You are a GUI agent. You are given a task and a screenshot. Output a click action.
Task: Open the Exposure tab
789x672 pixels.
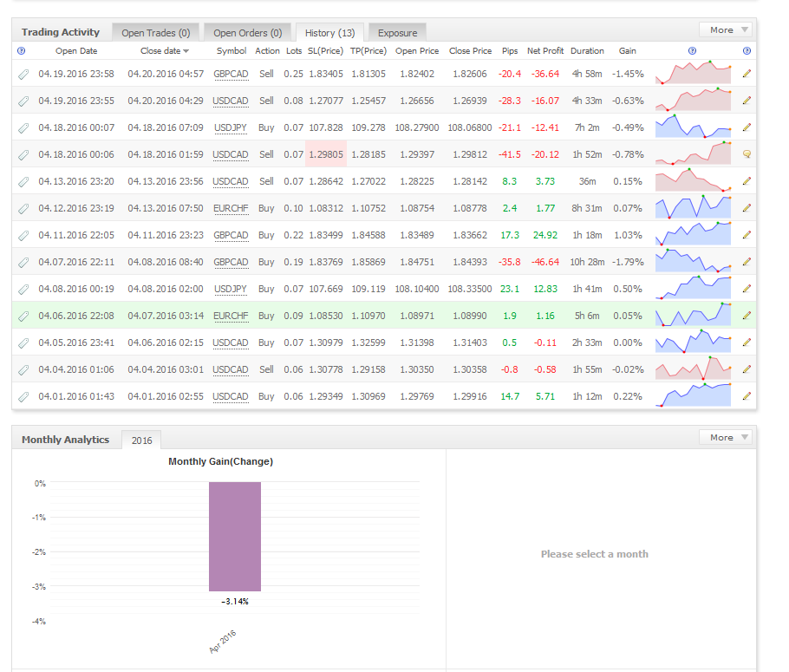tap(397, 33)
